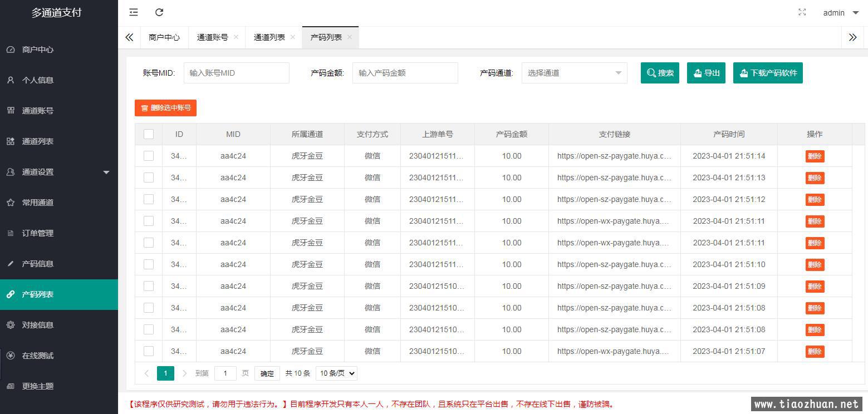Focus the 产码金额 input field

click(405, 73)
